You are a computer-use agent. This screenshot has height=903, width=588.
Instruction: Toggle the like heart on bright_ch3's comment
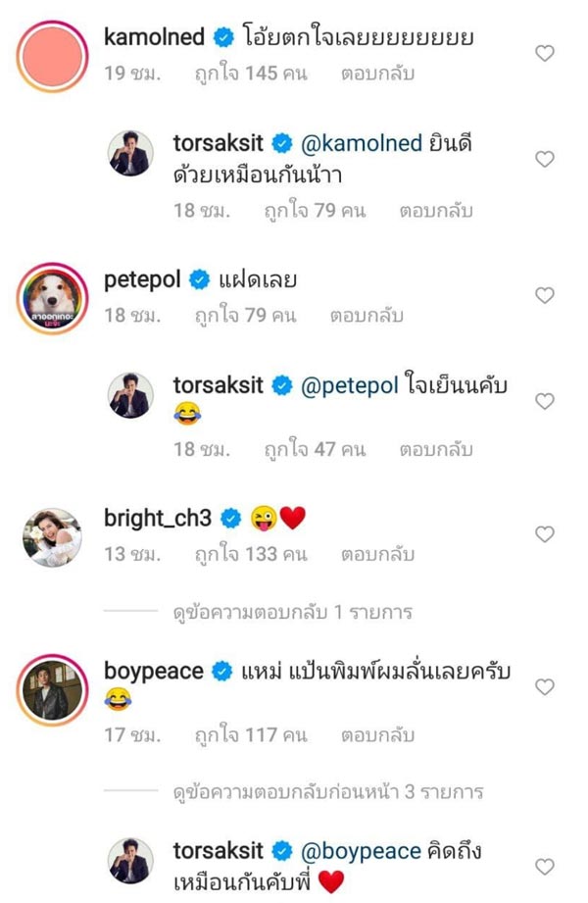click(x=545, y=534)
